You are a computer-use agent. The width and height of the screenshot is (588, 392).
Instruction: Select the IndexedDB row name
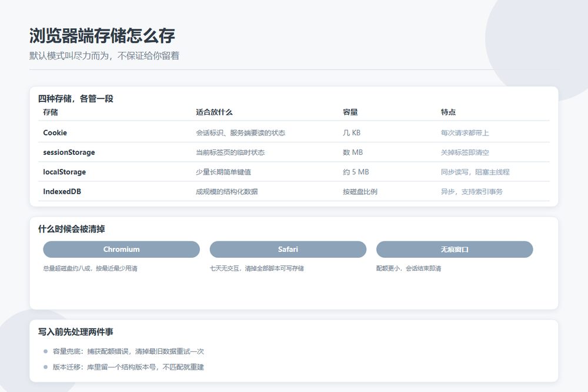tap(62, 191)
